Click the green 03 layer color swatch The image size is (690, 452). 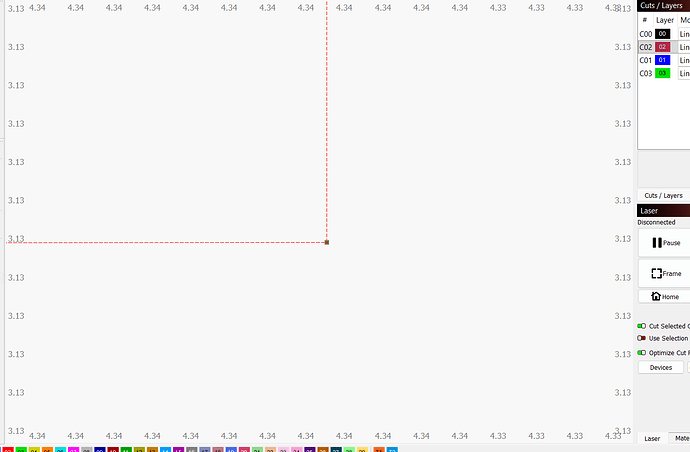[662, 73]
